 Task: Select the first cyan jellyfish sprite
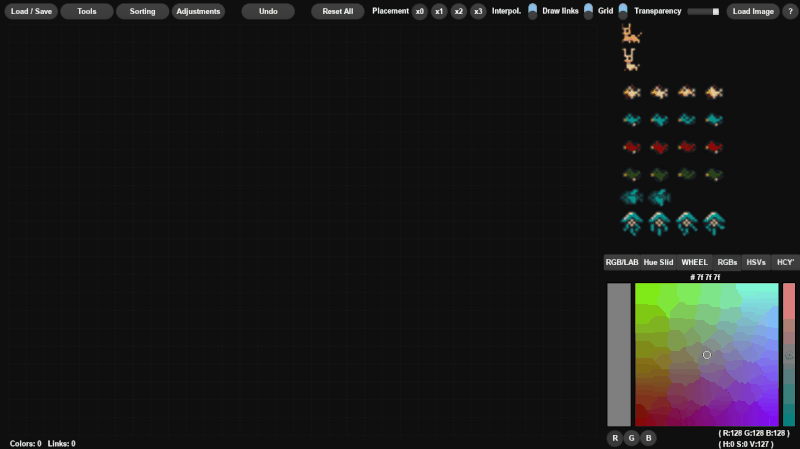pos(632,223)
